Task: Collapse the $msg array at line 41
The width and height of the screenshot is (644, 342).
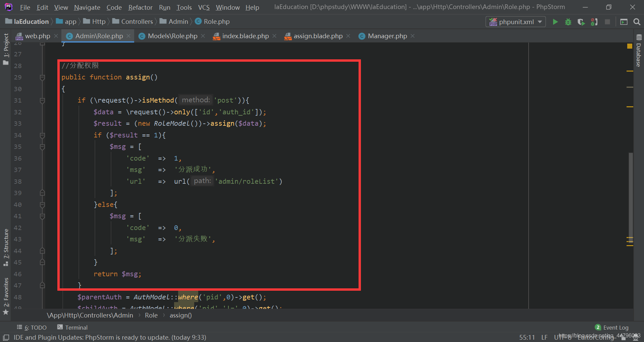Action: tap(42, 216)
